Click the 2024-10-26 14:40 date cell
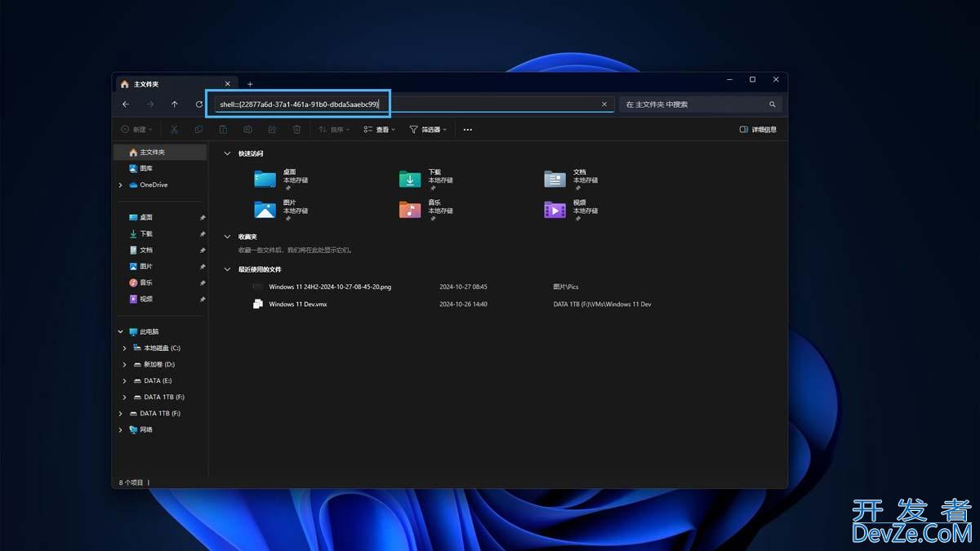The image size is (980, 551). point(463,304)
